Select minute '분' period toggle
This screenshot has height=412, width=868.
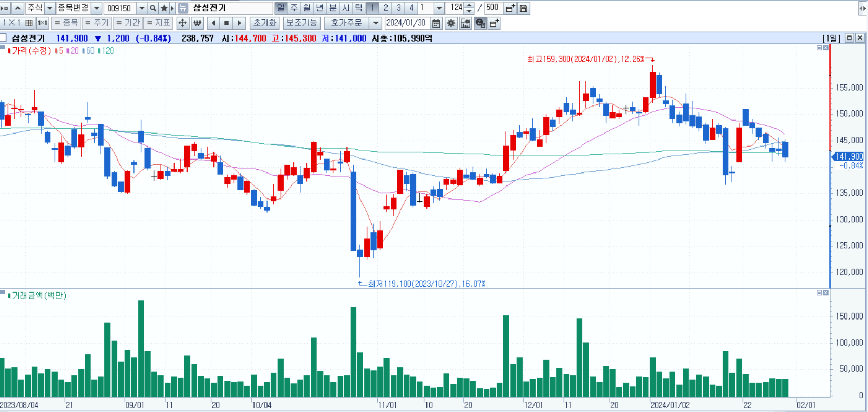(x=333, y=8)
